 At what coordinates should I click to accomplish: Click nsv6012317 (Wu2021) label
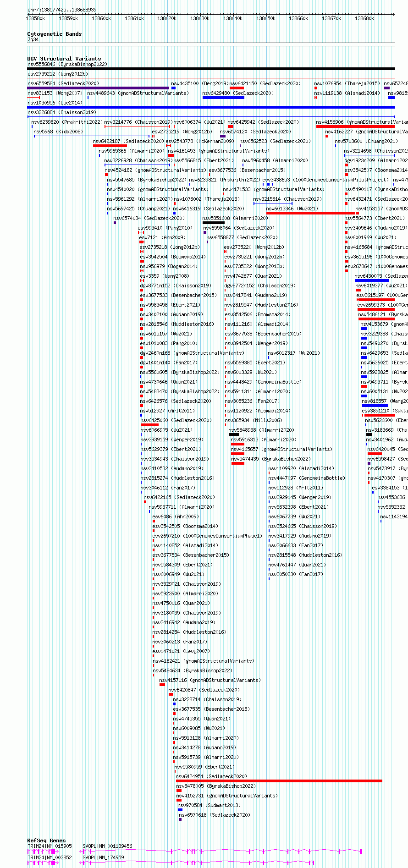click(294, 353)
